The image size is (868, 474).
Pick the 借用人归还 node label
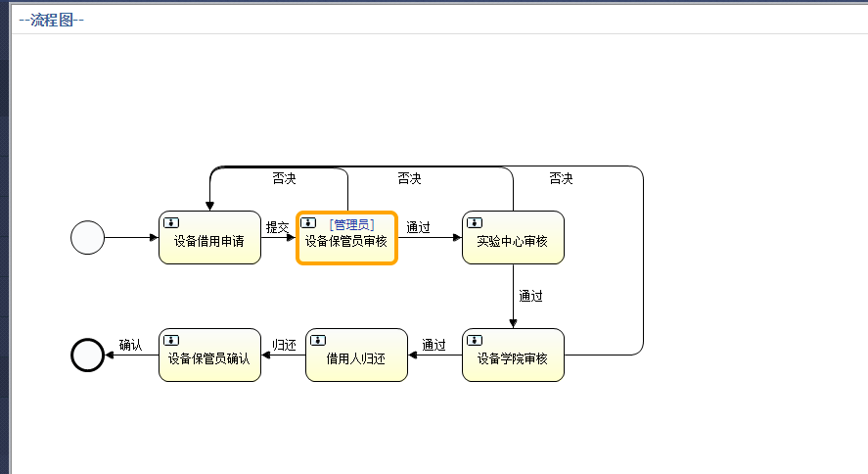[x=355, y=359]
